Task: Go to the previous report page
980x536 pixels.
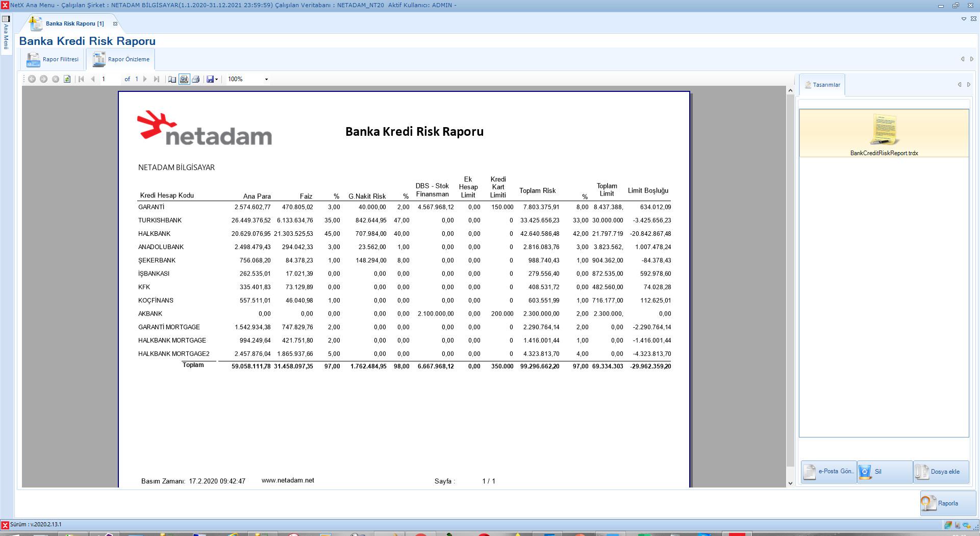Action: [93, 79]
